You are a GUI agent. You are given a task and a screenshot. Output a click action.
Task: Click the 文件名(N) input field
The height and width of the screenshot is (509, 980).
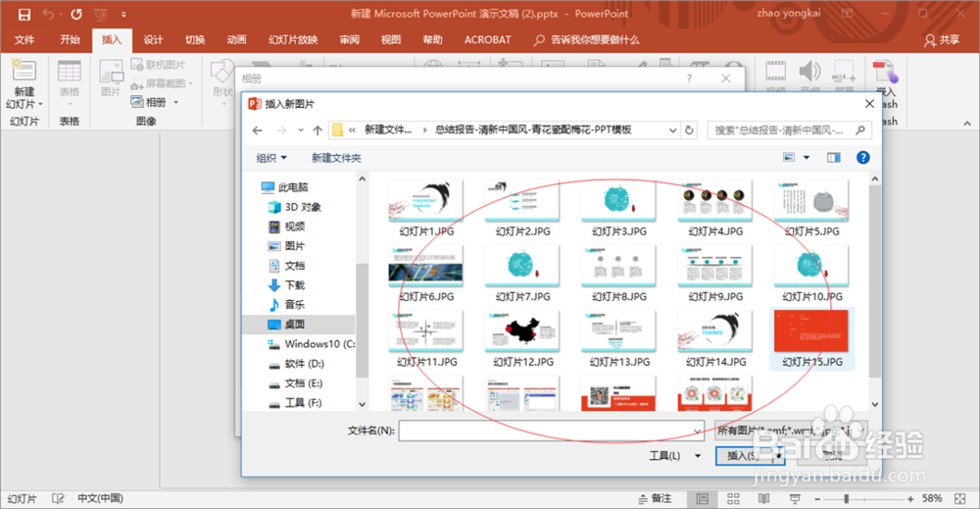pos(551,431)
